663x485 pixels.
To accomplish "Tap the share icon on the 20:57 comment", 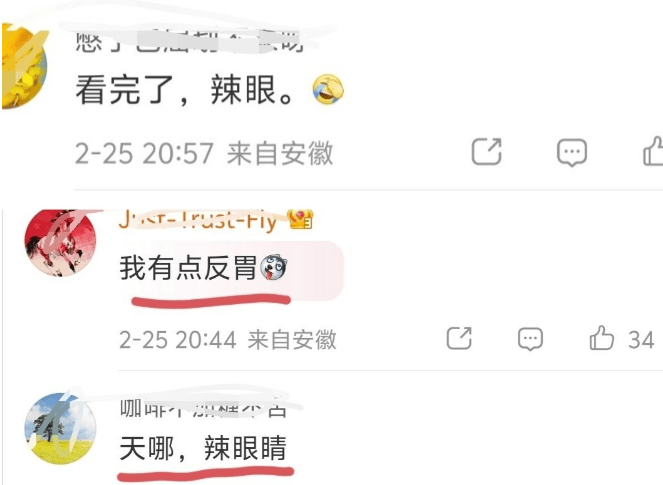I will [x=487, y=151].
